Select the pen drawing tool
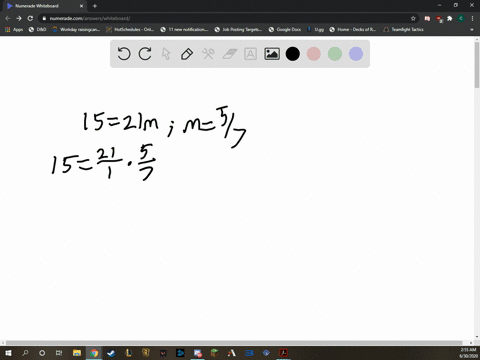 [x=187, y=54]
